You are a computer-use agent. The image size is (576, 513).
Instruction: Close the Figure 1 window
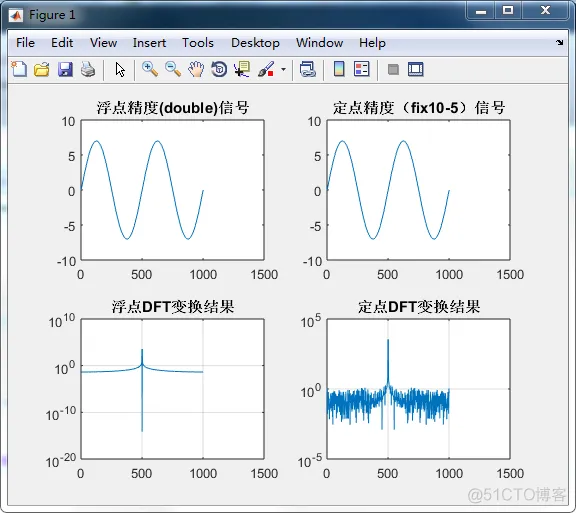[545, 11]
